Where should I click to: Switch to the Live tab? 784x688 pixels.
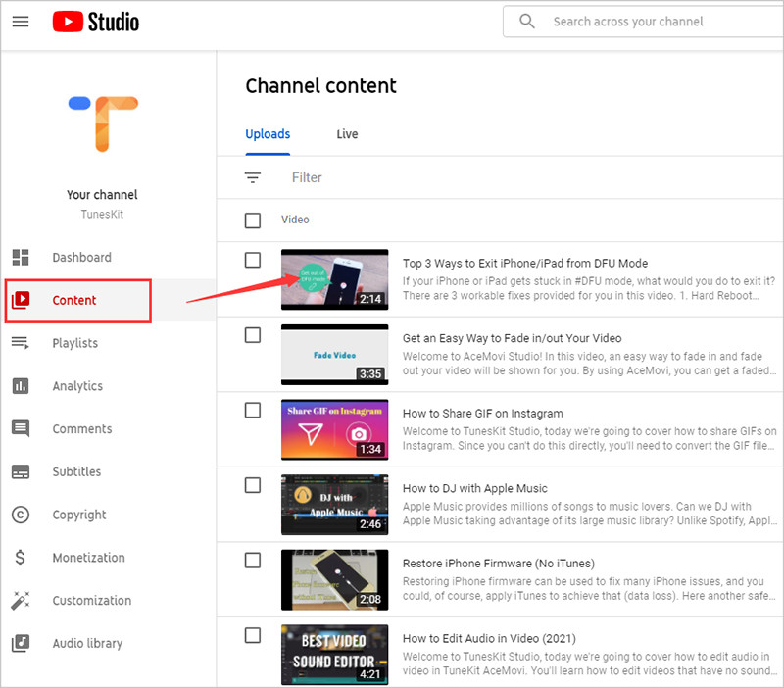click(x=347, y=134)
